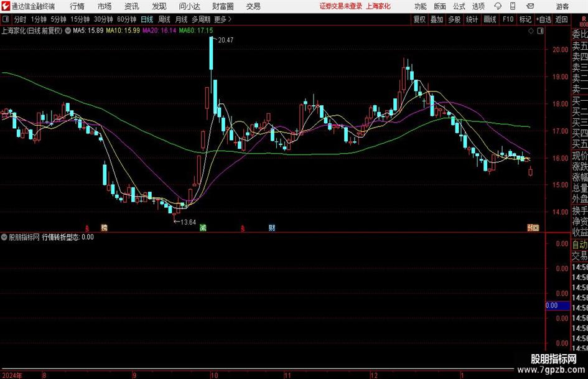Click the red $ marker near August

coord(87,228)
